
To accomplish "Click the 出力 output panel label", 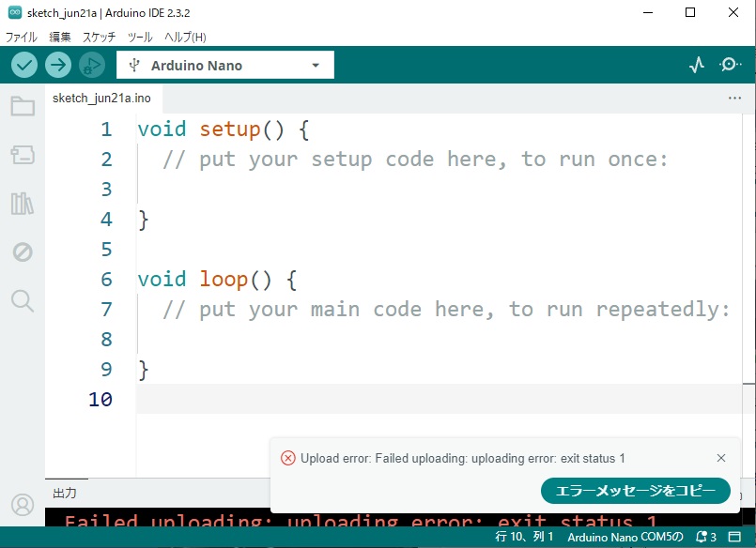I will click(65, 493).
